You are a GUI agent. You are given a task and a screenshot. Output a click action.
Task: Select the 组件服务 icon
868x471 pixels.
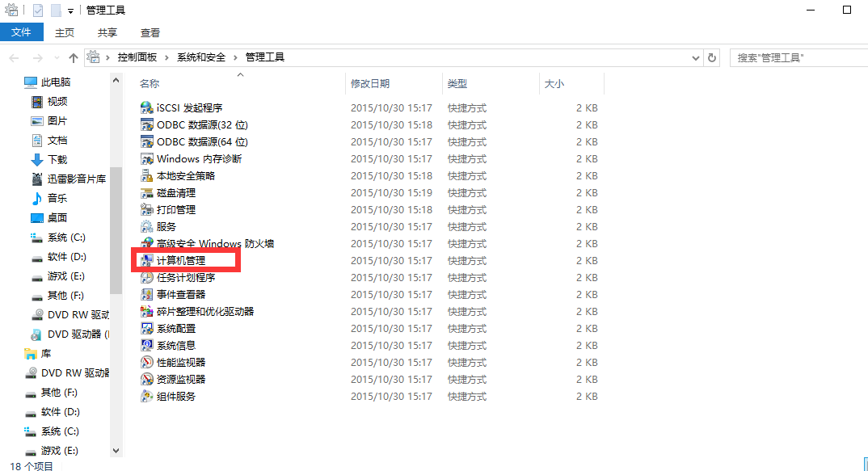[147, 397]
